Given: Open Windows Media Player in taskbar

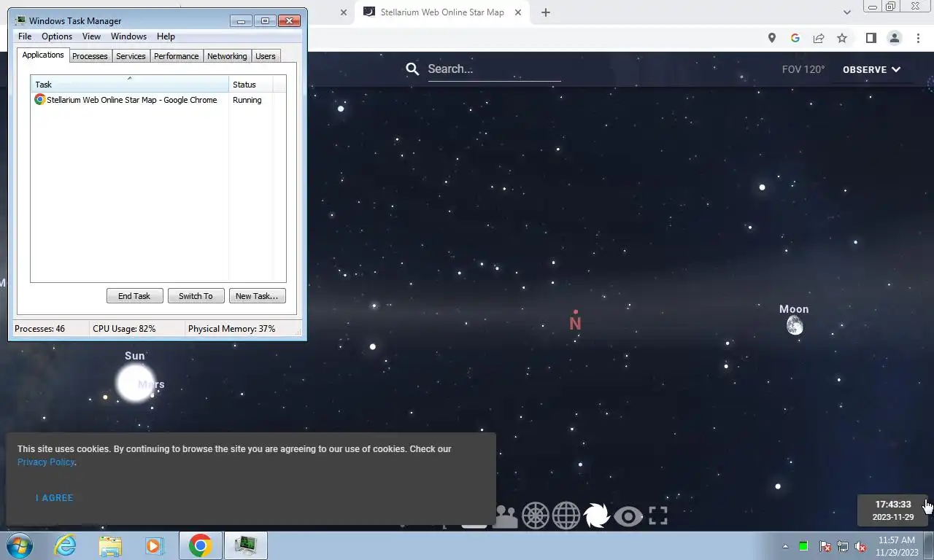Looking at the screenshot, I should [x=154, y=545].
